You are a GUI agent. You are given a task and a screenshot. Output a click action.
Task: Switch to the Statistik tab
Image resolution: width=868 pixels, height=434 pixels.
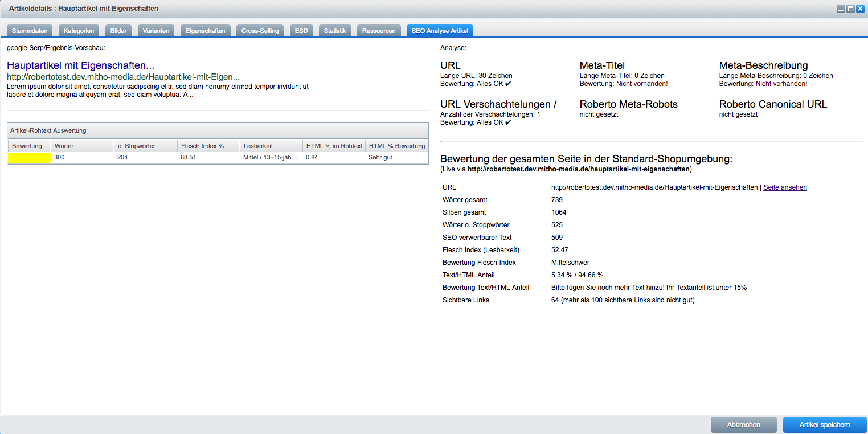pyautogui.click(x=335, y=31)
